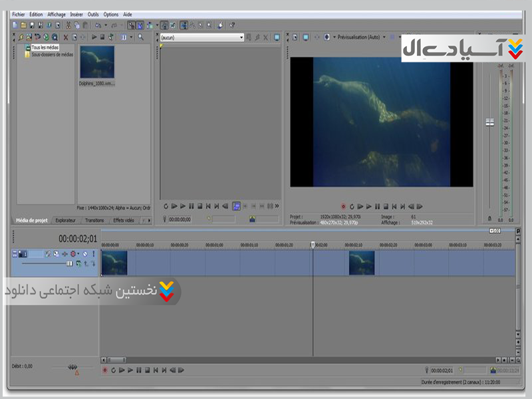Click the Save project icon in the toolbar

click(31, 25)
